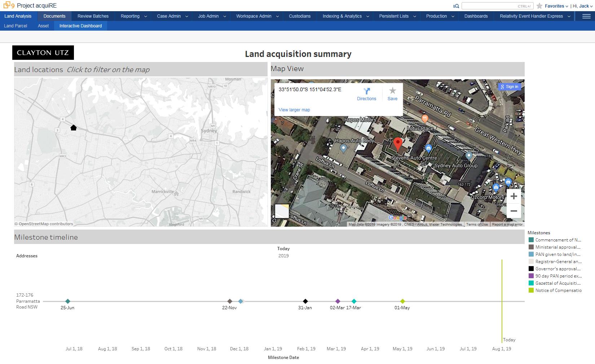Screen dimensions: 595x364
Task: Expand the Production dropdown arrow
Action: point(453,17)
